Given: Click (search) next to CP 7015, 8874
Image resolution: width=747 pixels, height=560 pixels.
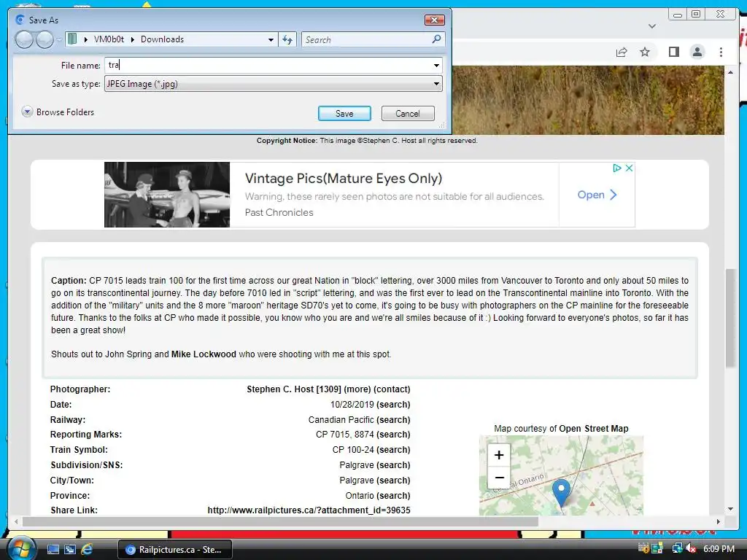Looking at the screenshot, I should (x=393, y=435).
